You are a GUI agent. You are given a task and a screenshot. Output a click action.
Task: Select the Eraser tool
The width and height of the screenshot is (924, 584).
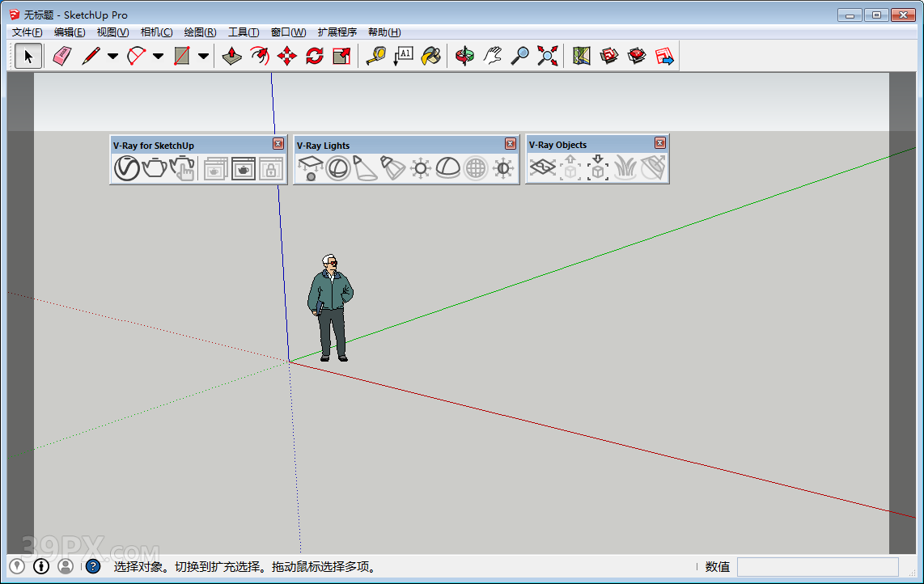62,55
